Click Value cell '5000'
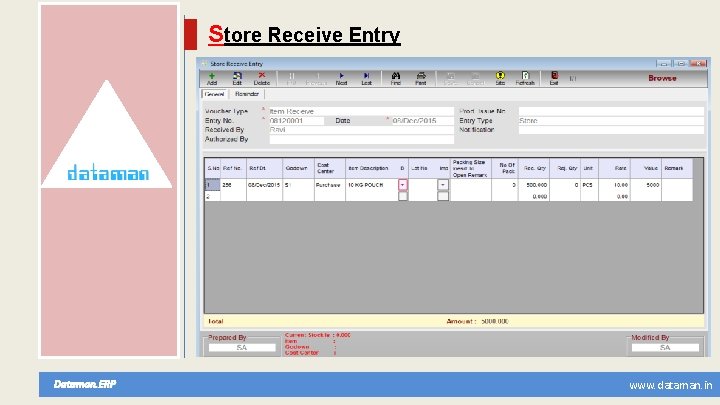The width and height of the screenshot is (720, 405). (x=646, y=185)
